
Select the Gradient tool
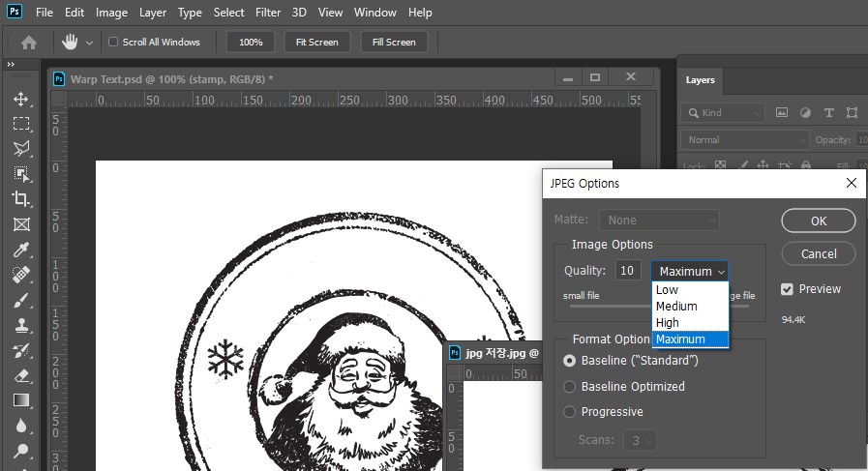[21, 400]
